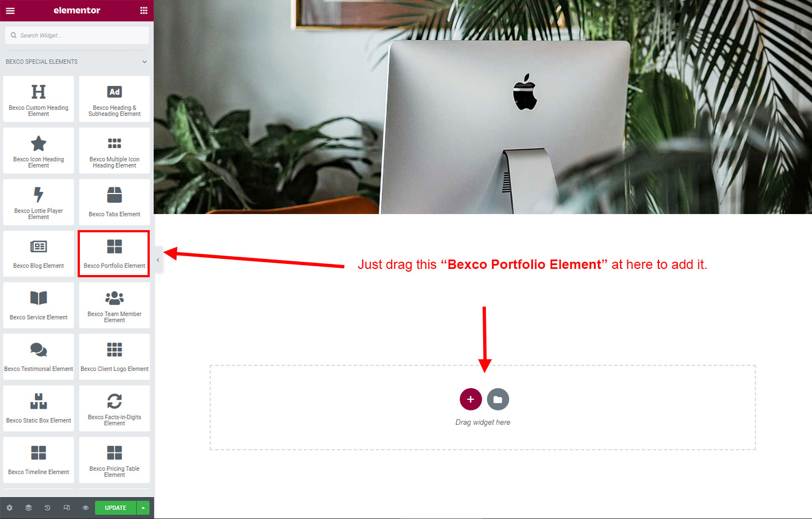Open the template library folder button

[x=498, y=399]
